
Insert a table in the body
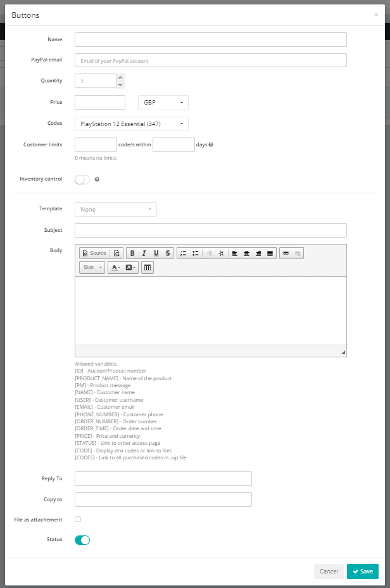pos(148,267)
